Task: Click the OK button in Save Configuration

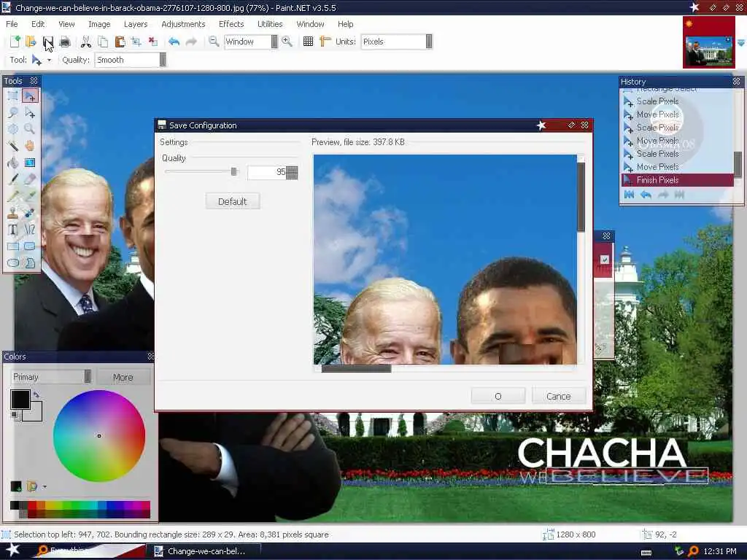Action: (498, 396)
